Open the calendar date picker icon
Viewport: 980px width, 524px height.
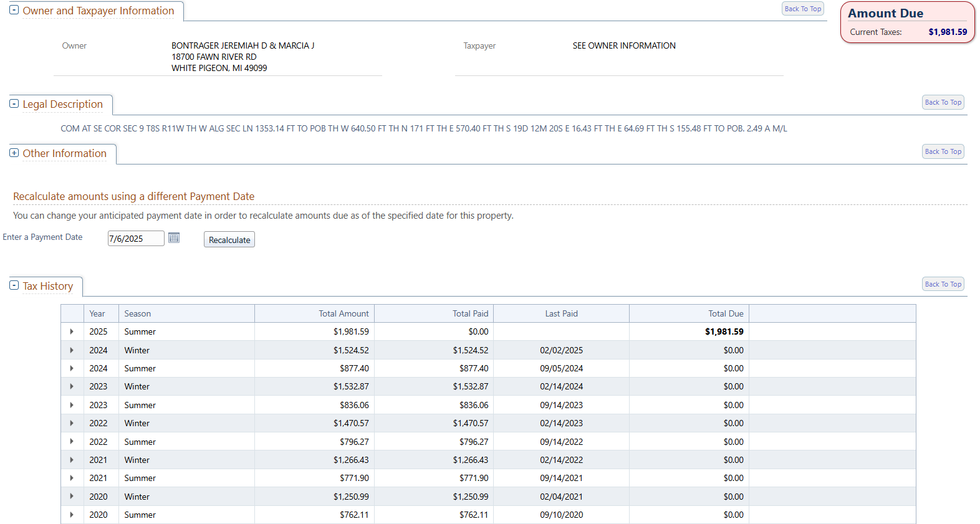point(174,238)
